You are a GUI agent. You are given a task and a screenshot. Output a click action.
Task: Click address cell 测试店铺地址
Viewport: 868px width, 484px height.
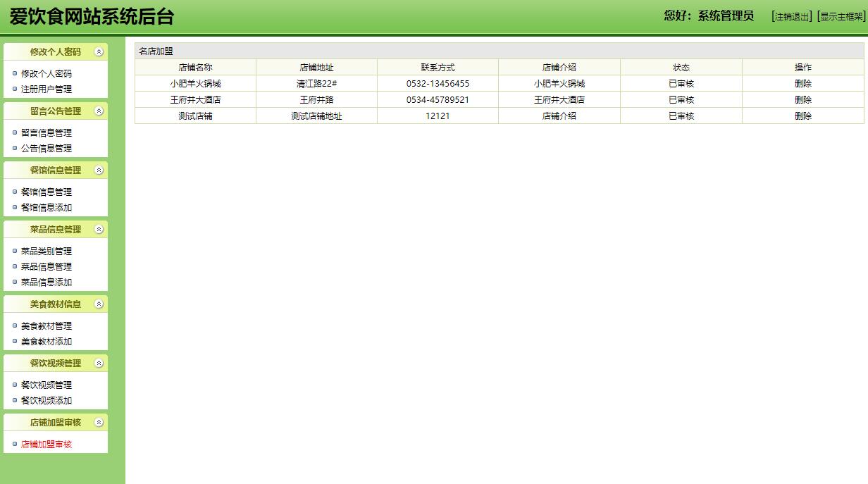coord(316,116)
